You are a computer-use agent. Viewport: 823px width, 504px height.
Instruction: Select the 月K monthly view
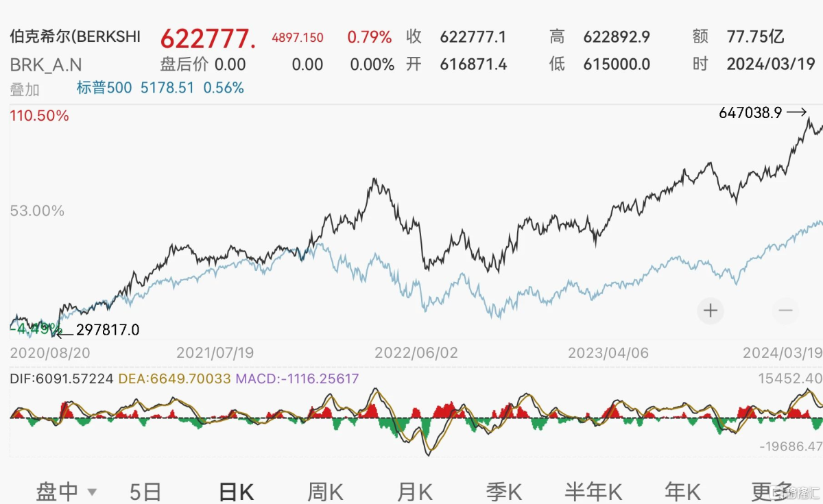tap(414, 492)
